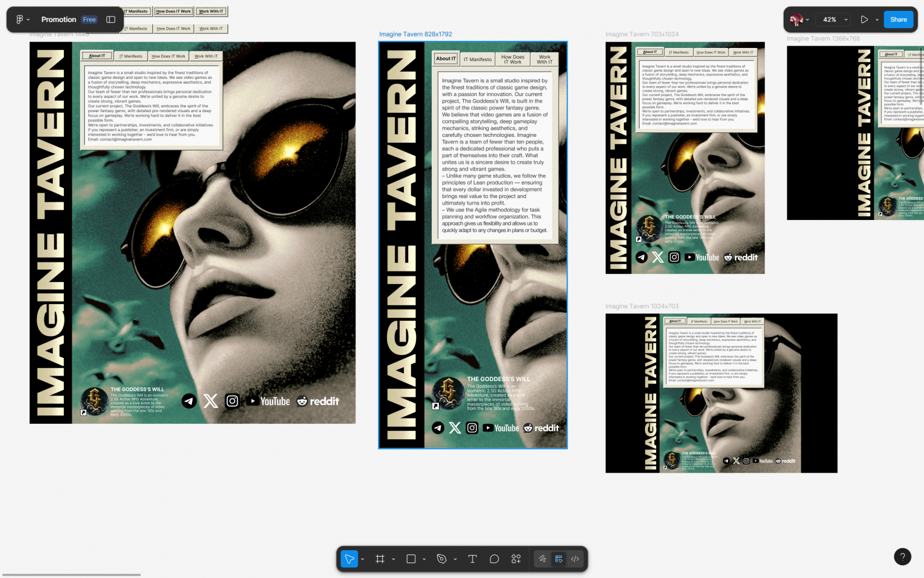Open the Figma main menu
The width and height of the screenshot is (924, 578).
(23, 20)
